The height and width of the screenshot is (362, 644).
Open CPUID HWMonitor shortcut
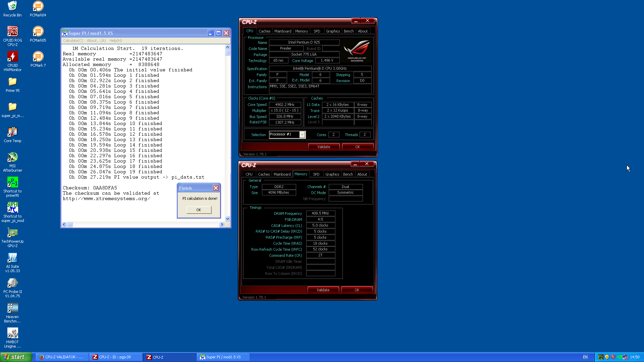[x=12, y=61]
